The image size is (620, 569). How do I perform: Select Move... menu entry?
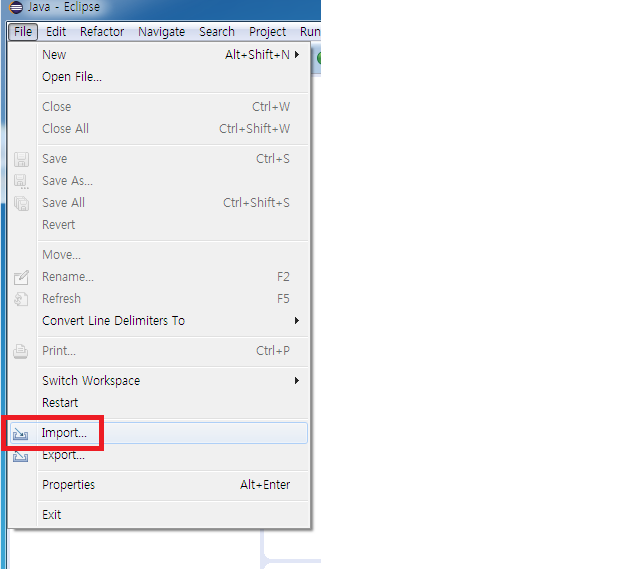pyautogui.click(x=173, y=255)
